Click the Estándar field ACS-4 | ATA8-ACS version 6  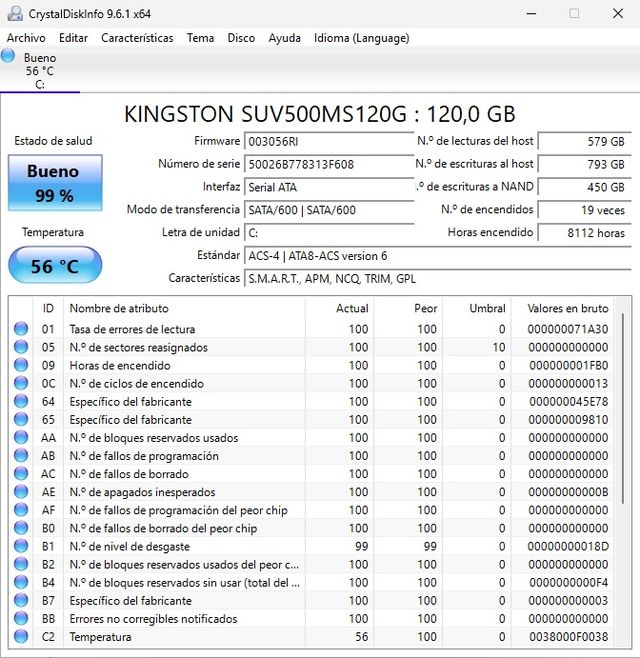click(438, 256)
